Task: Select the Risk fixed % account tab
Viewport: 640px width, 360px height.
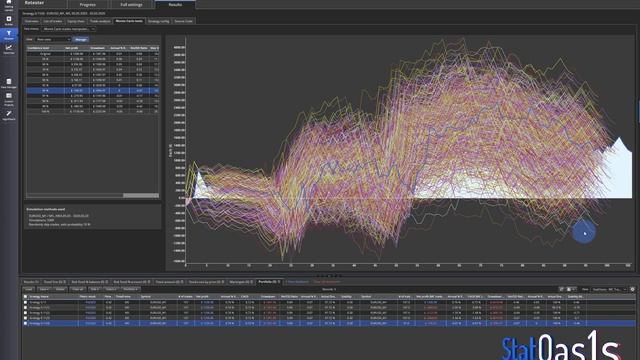Action: 131,282
